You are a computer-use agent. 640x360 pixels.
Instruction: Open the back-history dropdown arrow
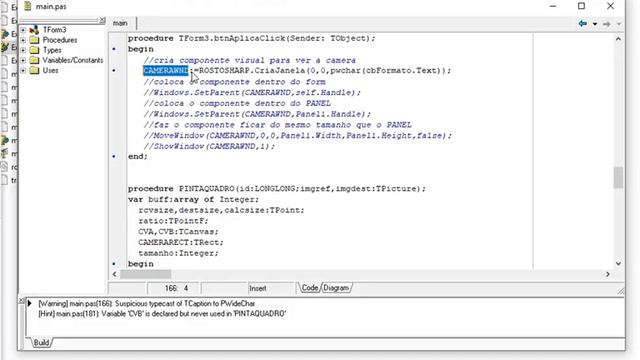tap(595, 24)
